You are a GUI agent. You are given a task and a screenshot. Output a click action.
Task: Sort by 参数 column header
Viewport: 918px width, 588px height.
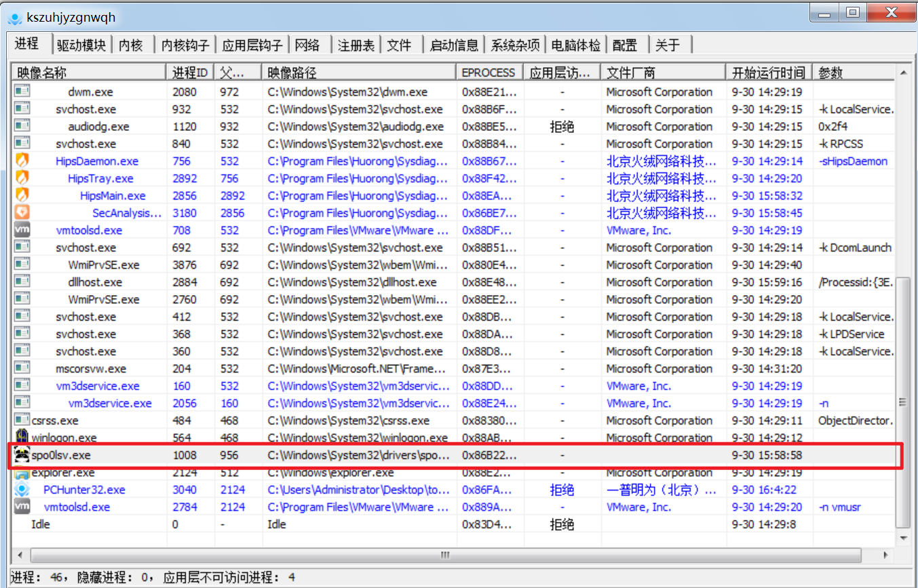coord(854,73)
